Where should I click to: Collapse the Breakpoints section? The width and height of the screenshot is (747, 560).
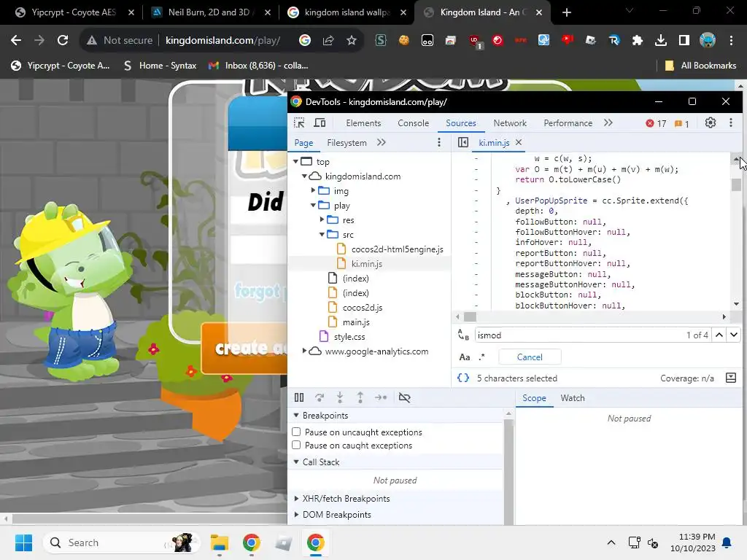[x=296, y=415]
